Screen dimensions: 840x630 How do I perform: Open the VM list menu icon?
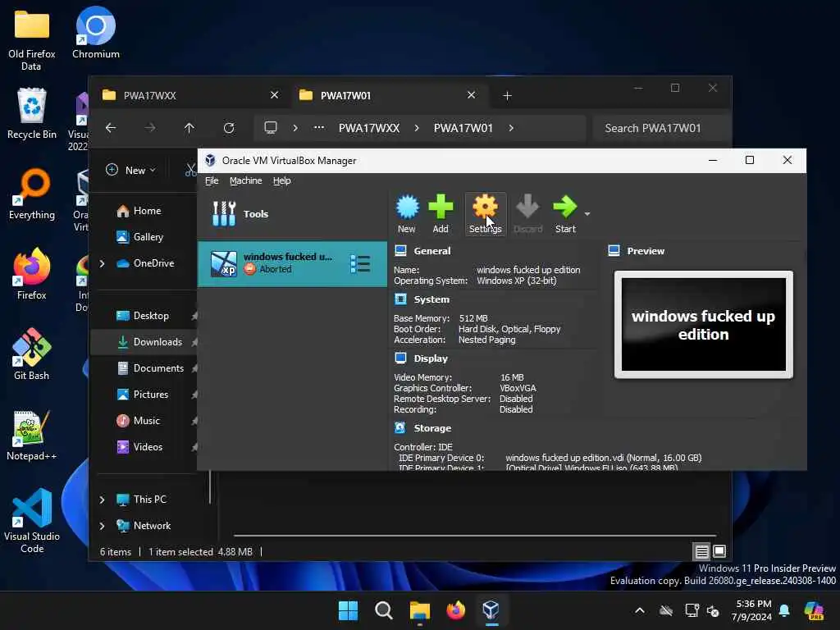pyautogui.click(x=360, y=263)
